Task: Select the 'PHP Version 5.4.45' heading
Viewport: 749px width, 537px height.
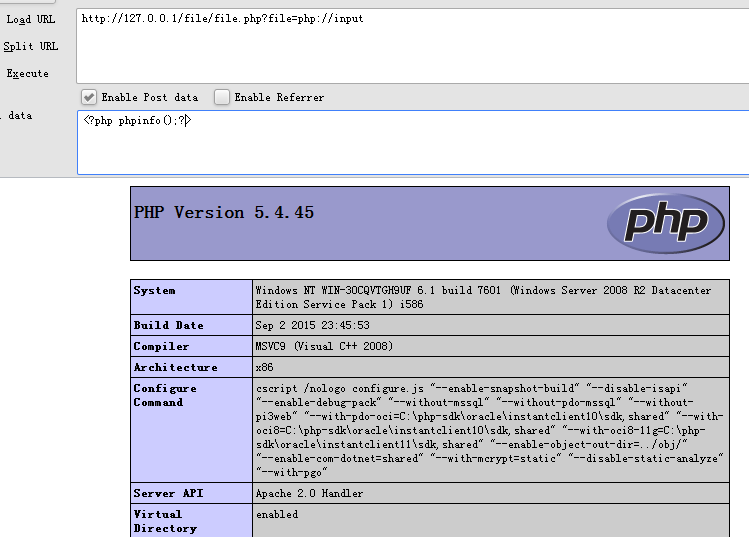Action: point(224,213)
